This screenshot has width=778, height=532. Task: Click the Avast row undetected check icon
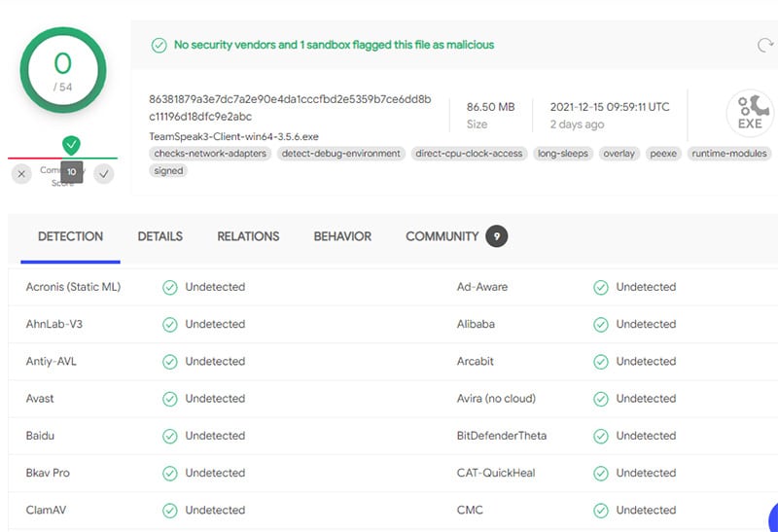(x=169, y=399)
